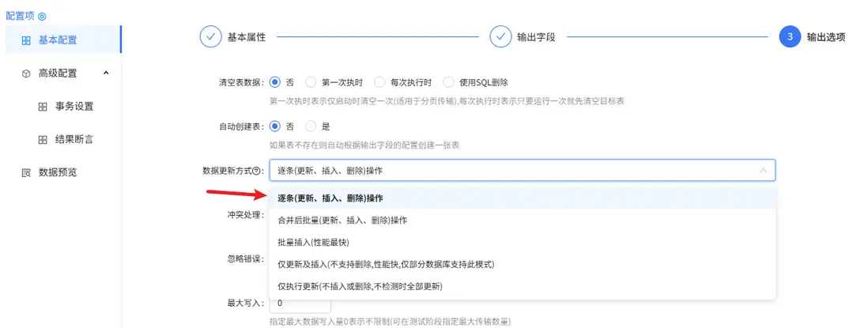Click the grid icon next to 基本配置
Screen dimensions: 868x328
click(25, 40)
